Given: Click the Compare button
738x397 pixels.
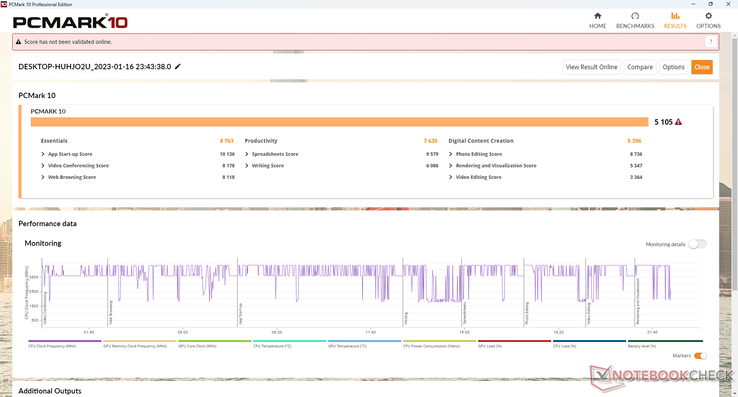Looking at the screenshot, I should 640,67.
